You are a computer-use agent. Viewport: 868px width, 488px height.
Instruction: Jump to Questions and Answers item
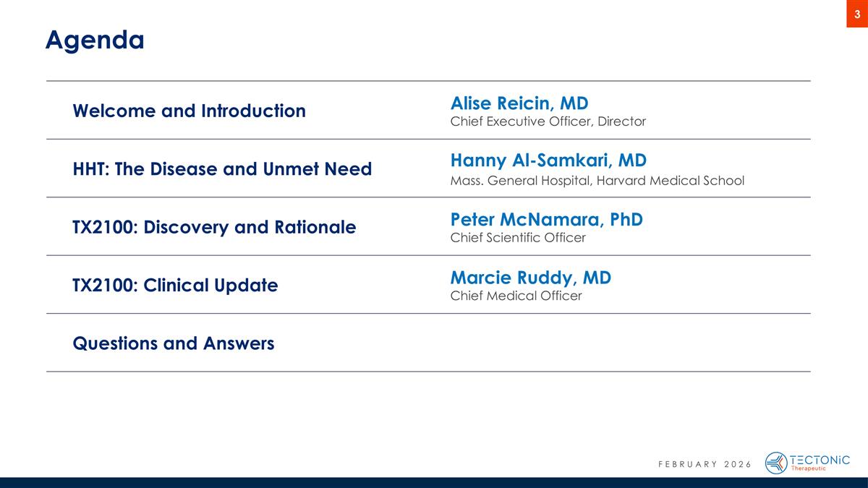(174, 343)
